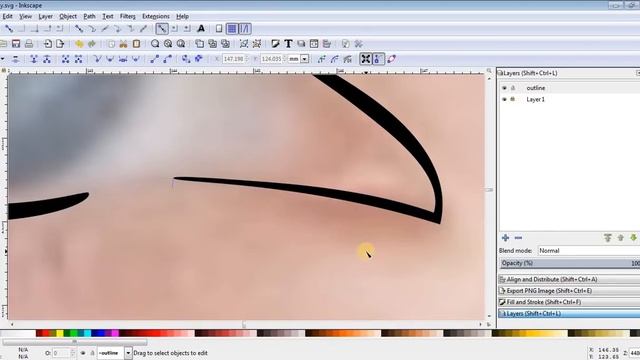This screenshot has width=640, height=360.
Task: Make selected segments curves icon
Action: [167, 59]
